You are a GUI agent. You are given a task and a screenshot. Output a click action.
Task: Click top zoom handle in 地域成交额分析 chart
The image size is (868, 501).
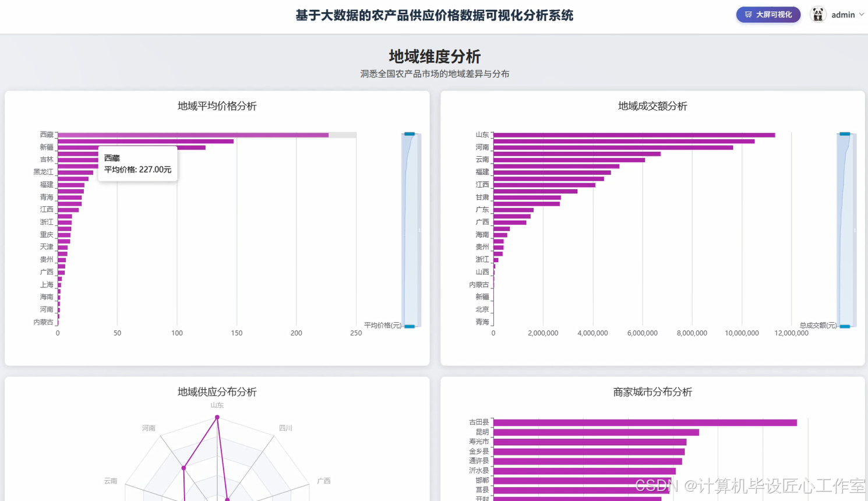(x=845, y=134)
